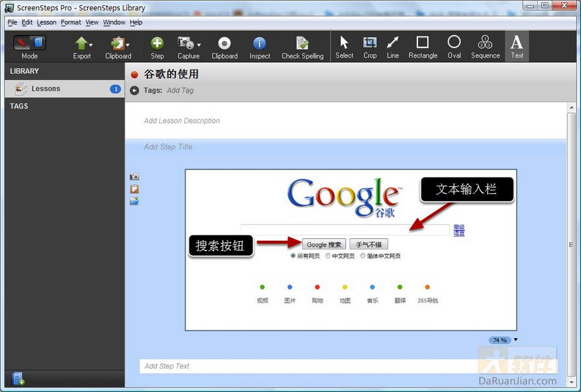The image size is (581, 392).
Task: Add a new step with Step icon
Action: (x=157, y=45)
